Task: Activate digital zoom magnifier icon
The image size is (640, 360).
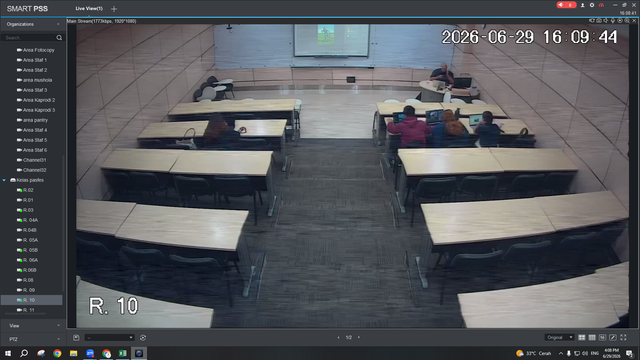Action: coord(627,20)
